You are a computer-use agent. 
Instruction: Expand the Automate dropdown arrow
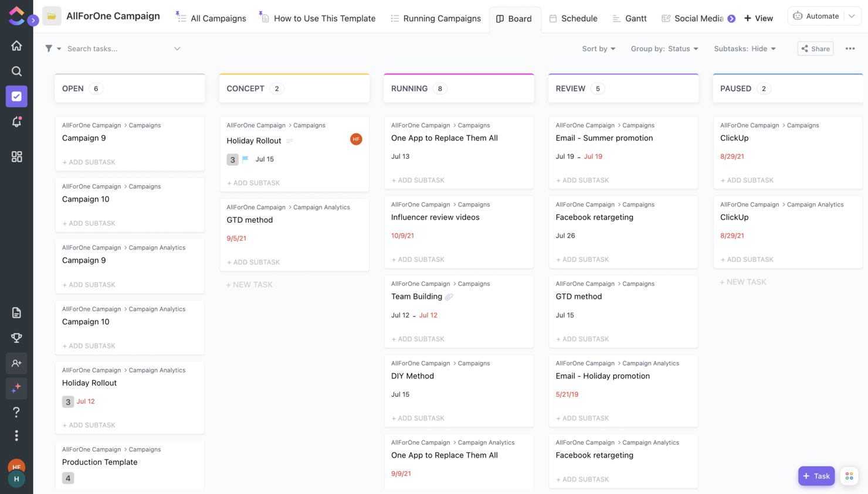(x=852, y=16)
